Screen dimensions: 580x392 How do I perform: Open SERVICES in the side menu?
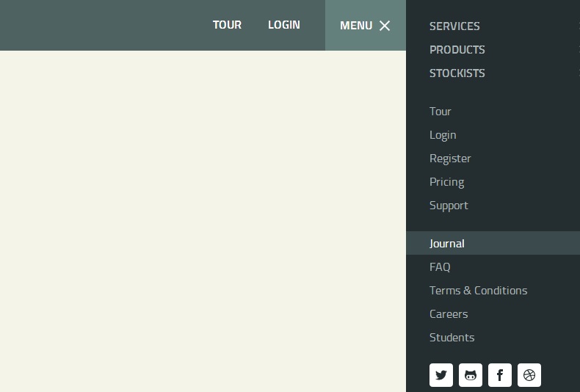[454, 26]
